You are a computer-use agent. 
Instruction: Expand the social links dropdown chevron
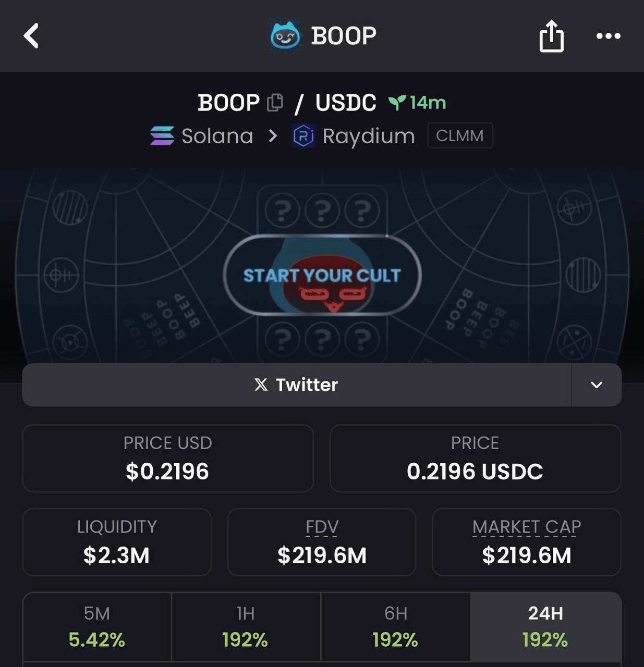[597, 385]
